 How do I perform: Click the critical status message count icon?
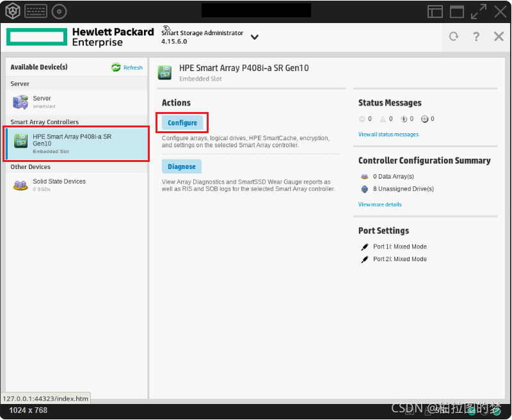pos(362,119)
